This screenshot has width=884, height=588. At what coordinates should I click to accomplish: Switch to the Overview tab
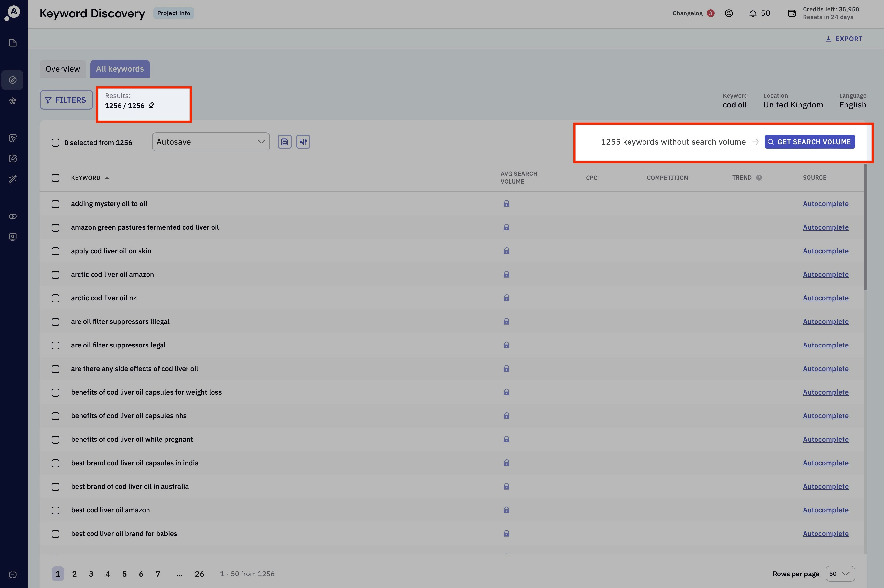click(63, 69)
